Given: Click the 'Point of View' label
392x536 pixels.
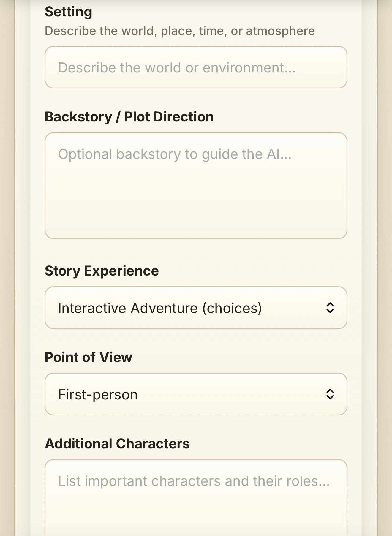Looking at the screenshot, I should coord(88,357).
